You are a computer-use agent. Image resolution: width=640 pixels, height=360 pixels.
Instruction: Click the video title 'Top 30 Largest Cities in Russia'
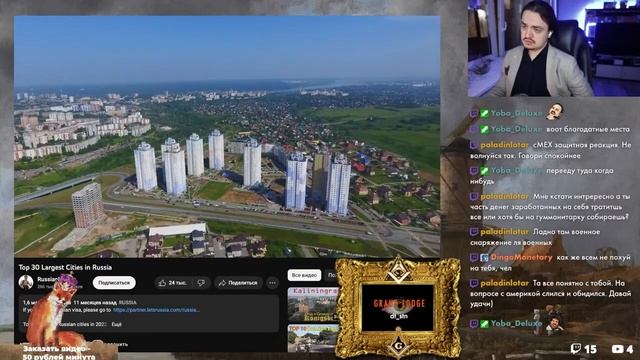pyautogui.click(x=65, y=267)
